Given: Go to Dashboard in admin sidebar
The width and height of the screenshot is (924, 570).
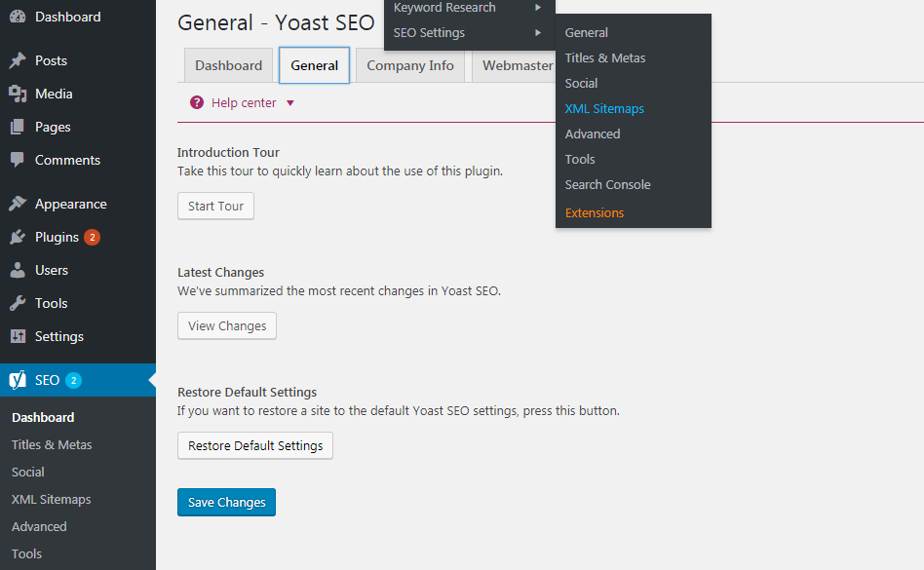Looking at the screenshot, I should tap(78, 17).
